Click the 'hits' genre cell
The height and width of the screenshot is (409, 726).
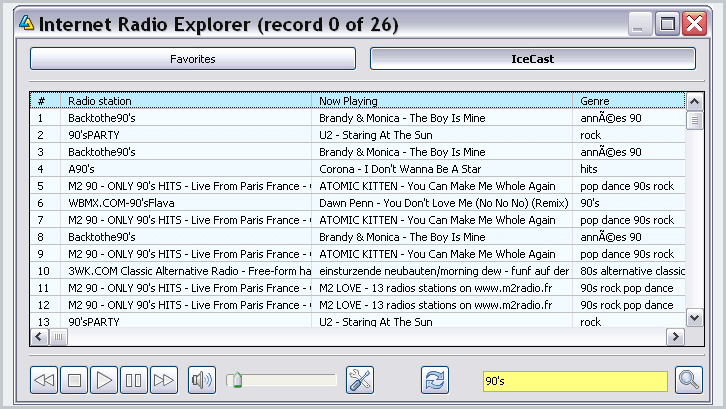pos(629,169)
